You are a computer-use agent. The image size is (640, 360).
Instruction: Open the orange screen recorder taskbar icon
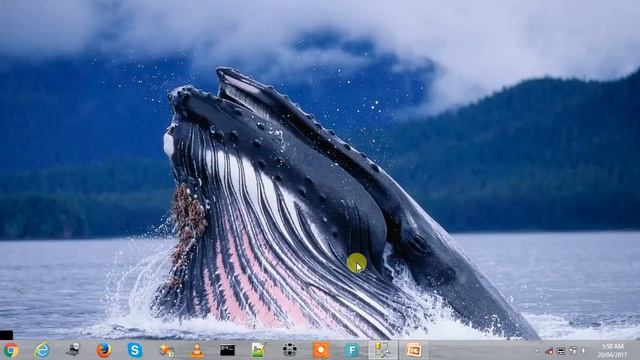(x=320, y=350)
